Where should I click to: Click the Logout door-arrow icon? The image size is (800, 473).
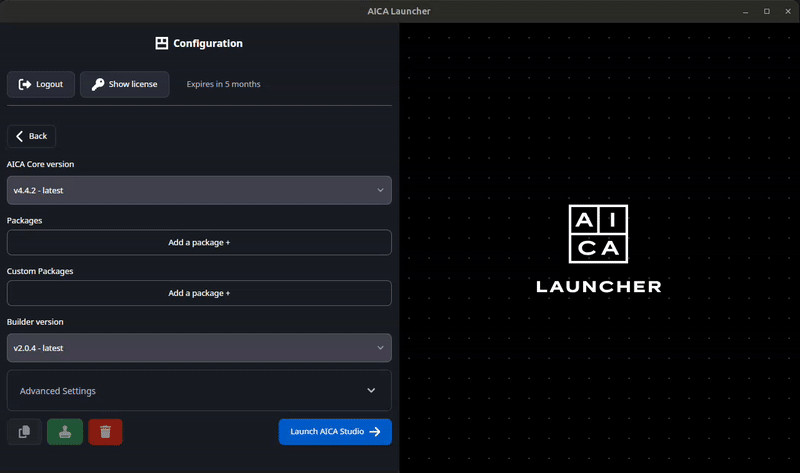point(24,84)
